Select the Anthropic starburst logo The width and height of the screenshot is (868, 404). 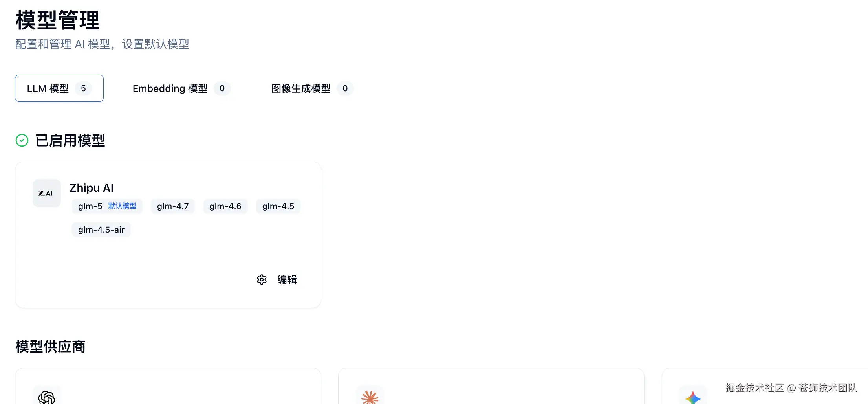tap(370, 397)
